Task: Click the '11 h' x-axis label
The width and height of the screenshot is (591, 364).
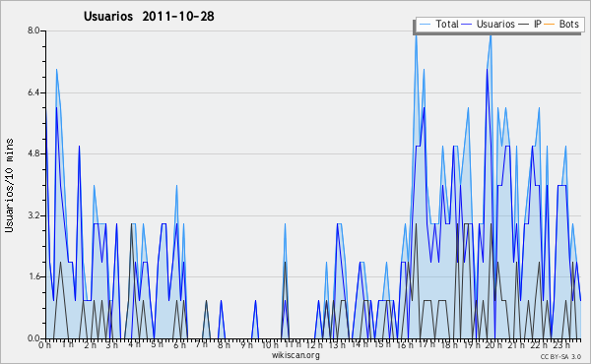Action: [293, 344]
